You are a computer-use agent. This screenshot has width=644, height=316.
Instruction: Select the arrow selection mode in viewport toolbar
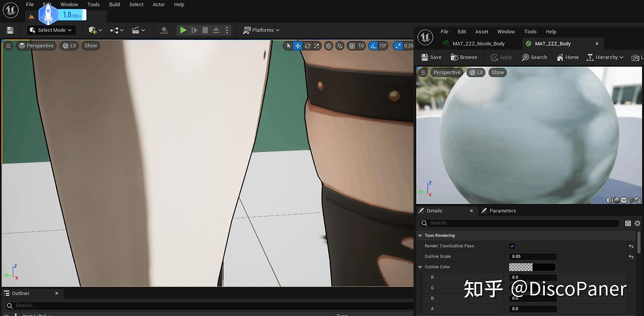tap(288, 46)
